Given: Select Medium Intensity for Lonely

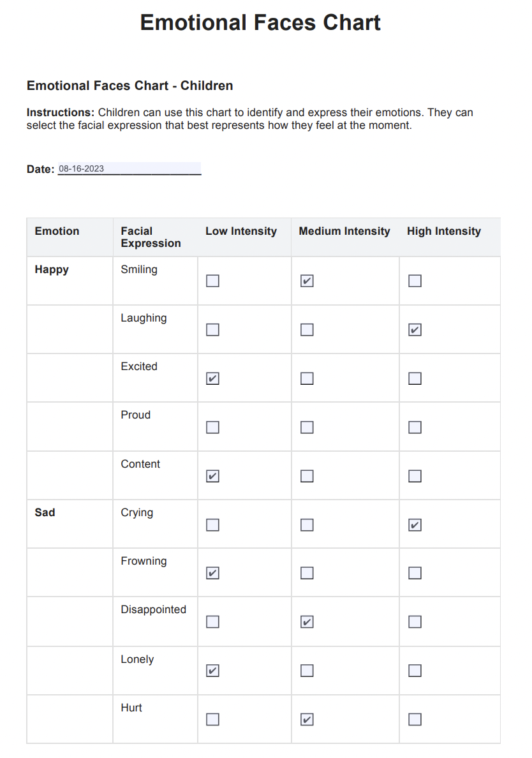Looking at the screenshot, I should [307, 671].
